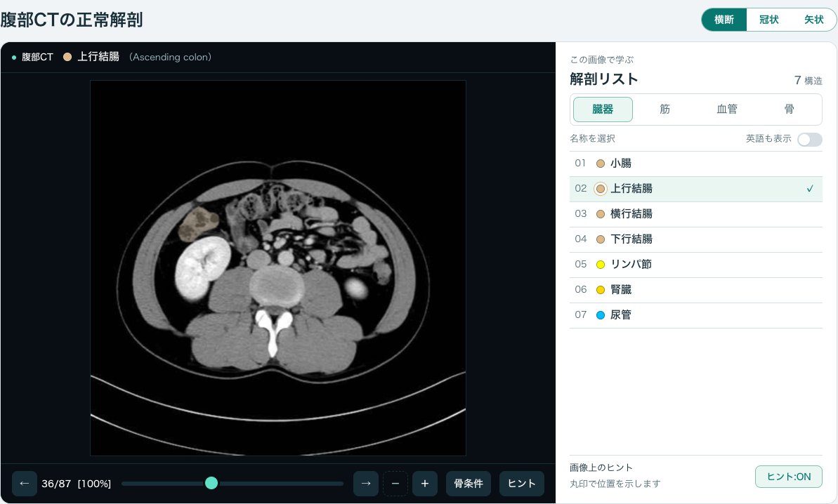Screen dimensions: 838x504
Task: Click the slice slider thumb
Action: point(211,483)
